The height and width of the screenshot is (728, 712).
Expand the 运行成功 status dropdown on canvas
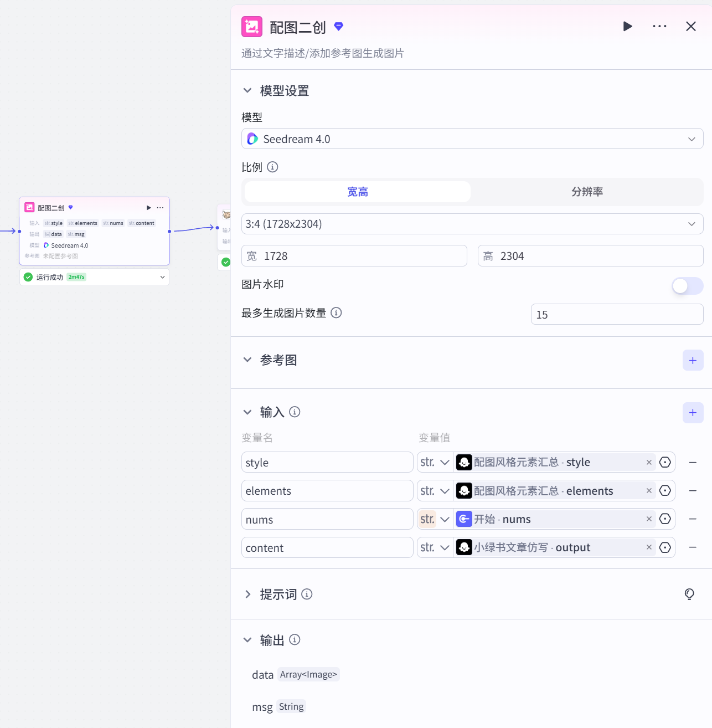pyautogui.click(x=162, y=277)
